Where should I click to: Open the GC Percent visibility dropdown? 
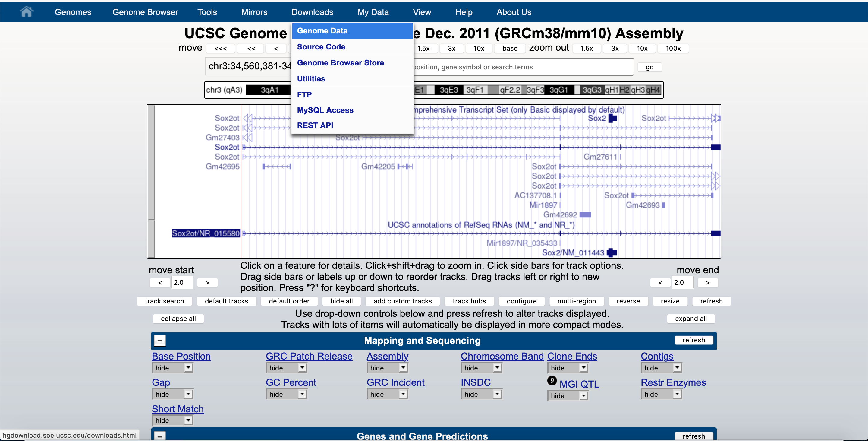(x=286, y=394)
